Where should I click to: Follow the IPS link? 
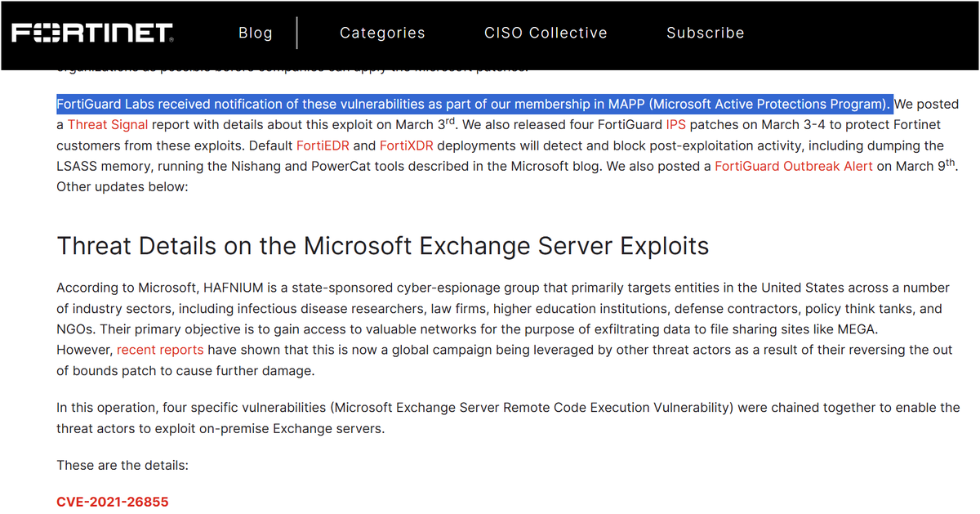[676, 125]
